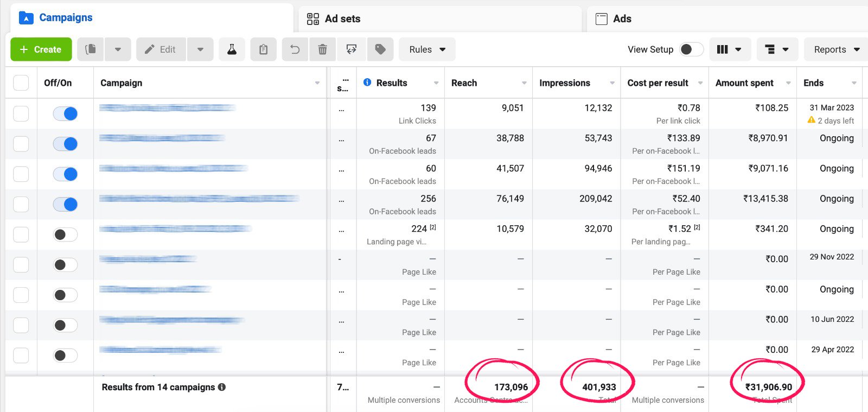Viewport: 868px width, 412px height.
Task: Click the trash delete icon
Action: coord(322,49)
